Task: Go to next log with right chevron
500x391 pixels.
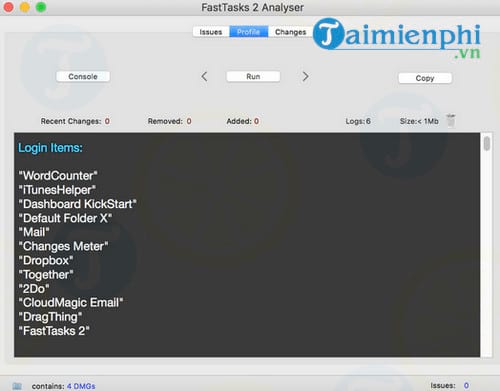Action: pos(305,77)
